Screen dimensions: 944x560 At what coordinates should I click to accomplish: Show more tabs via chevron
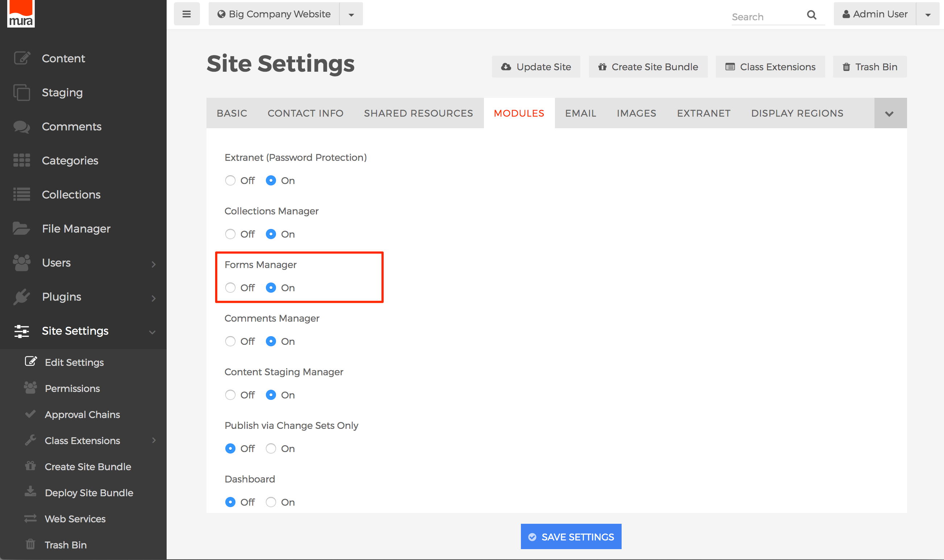(x=889, y=114)
